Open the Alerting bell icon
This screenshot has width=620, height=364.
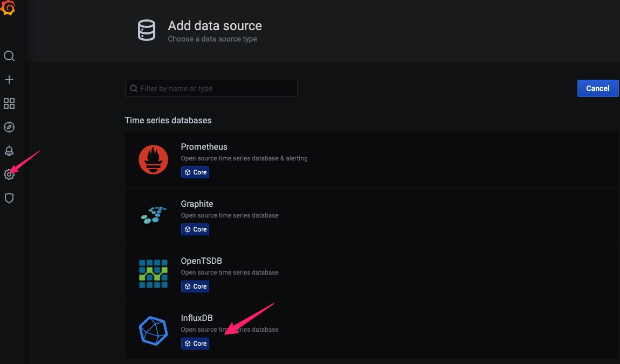coord(9,151)
